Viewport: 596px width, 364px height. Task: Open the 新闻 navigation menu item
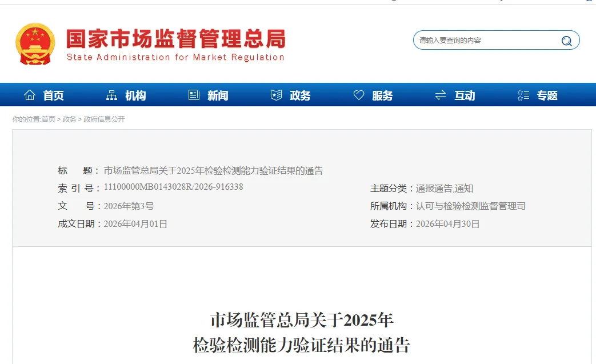218,95
